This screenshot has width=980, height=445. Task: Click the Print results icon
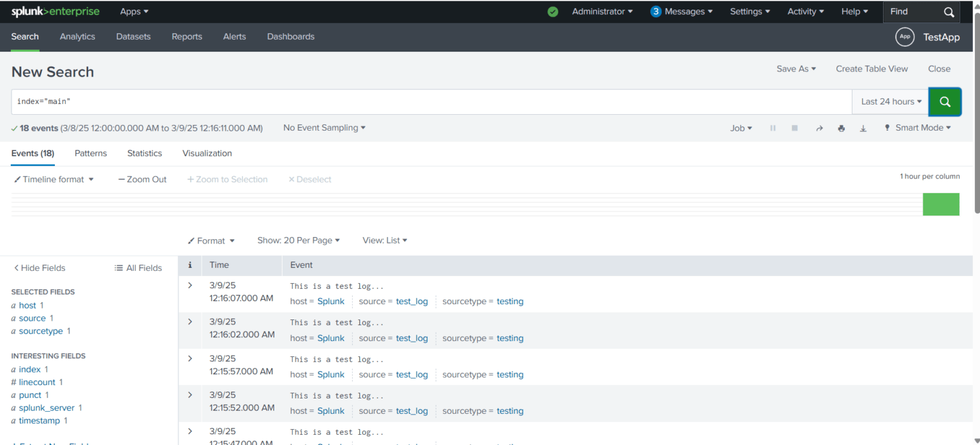(x=841, y=128)
